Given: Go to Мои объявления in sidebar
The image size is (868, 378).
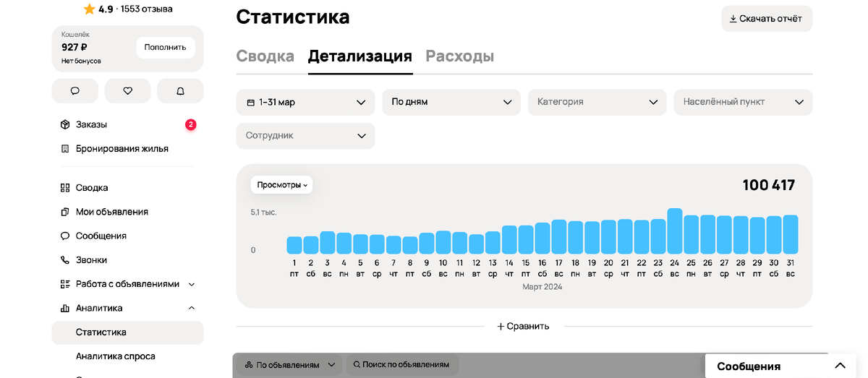Looking at the screenshot, I should tap(112, 212).
